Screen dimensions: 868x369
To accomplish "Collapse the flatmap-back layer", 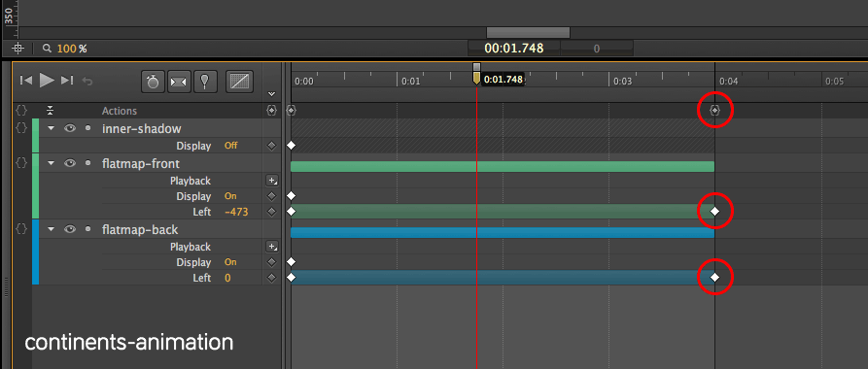I will coord(52,229).
